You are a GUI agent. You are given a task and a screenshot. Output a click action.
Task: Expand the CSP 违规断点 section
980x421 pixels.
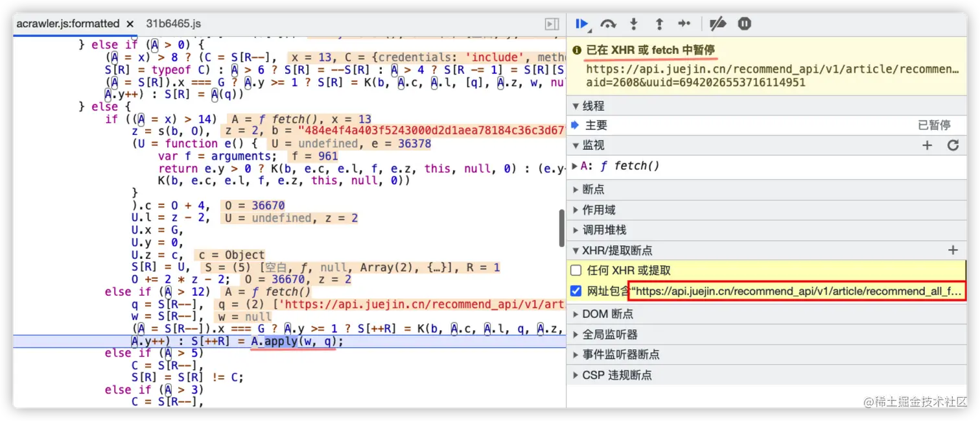(767, 375)
